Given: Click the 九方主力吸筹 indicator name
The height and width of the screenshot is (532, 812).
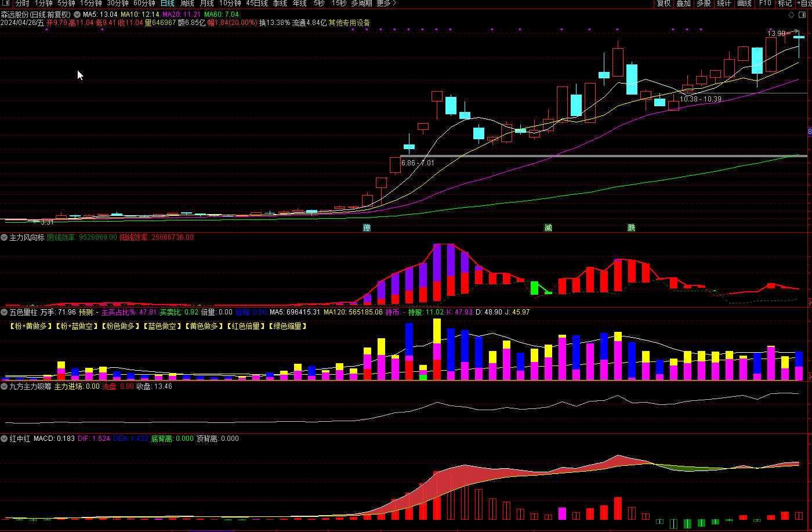Looking at the screenshot, I should (30, 386).
